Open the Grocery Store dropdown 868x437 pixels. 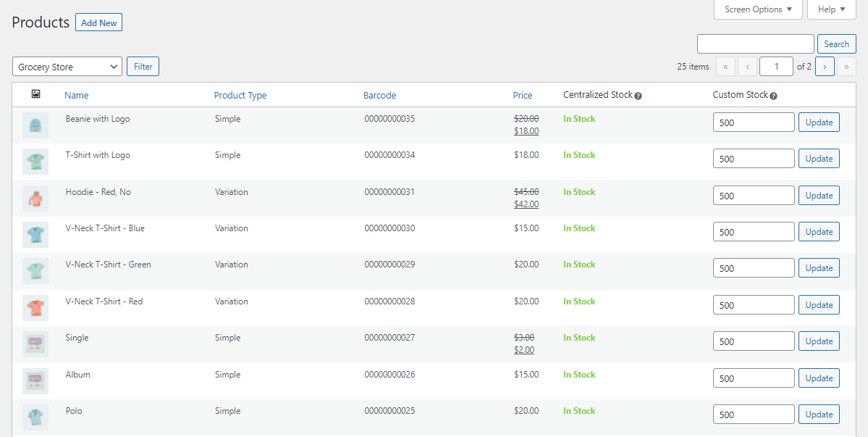pyautogui.click(x=67, y=67)
